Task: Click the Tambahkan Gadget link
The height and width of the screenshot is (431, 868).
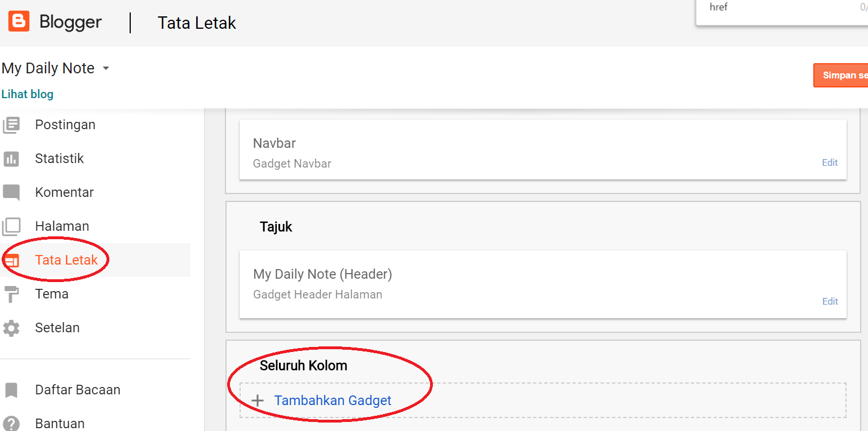Action: click(x=333, y=401)
